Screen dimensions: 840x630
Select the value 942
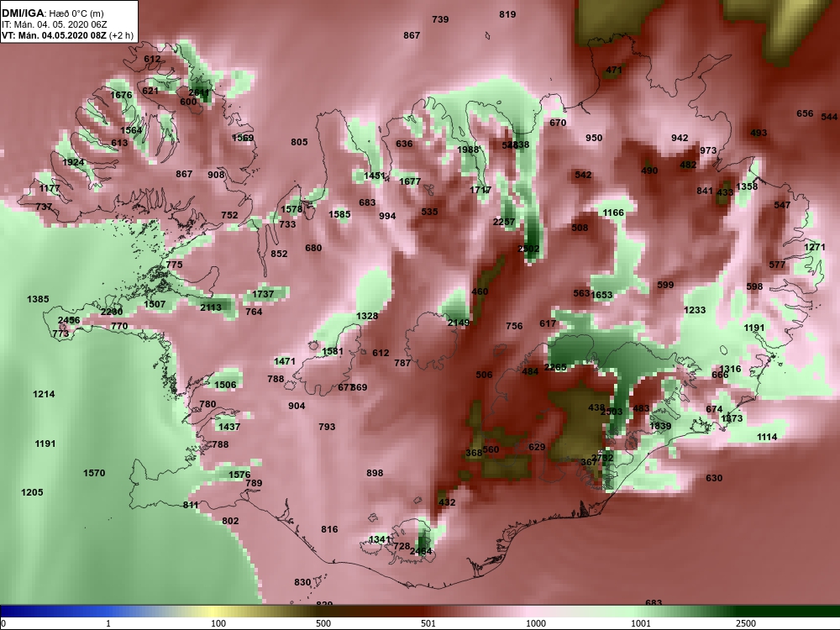click(680, 139)
